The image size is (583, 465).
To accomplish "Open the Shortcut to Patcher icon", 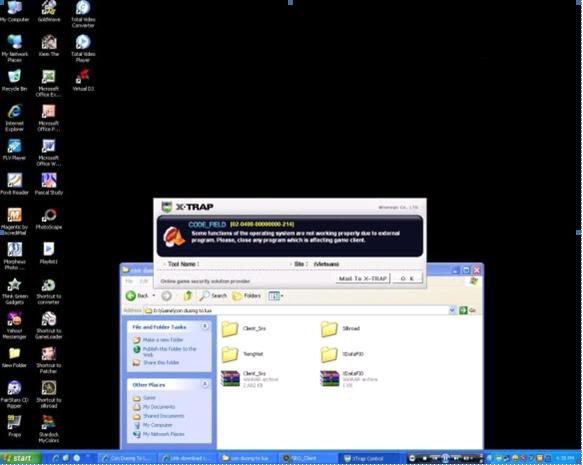I will point(48,360).
